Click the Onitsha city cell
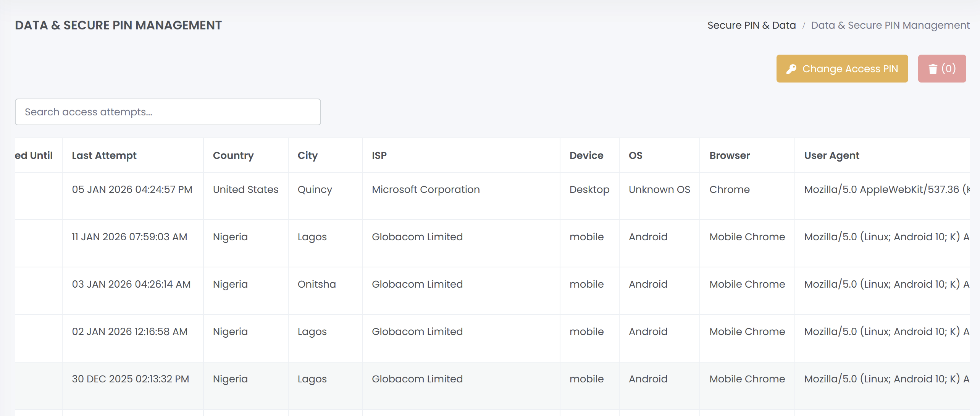 [316, 284]
